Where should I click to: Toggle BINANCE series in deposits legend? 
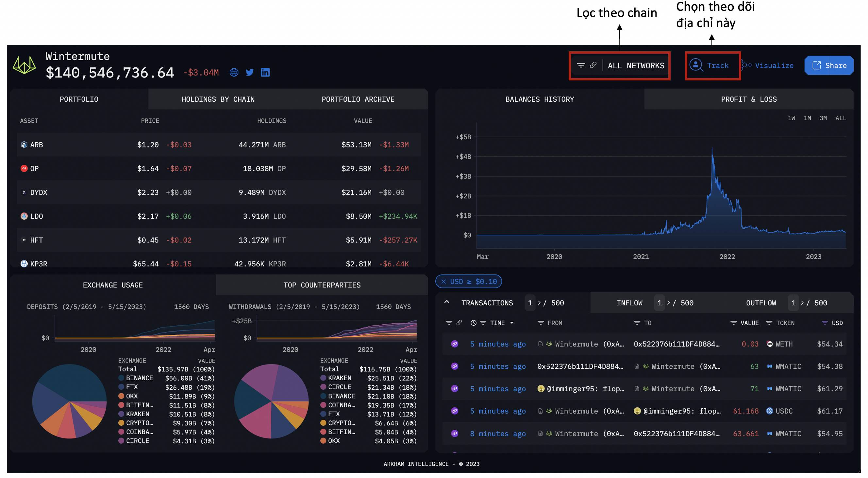(x=135, y=378)
